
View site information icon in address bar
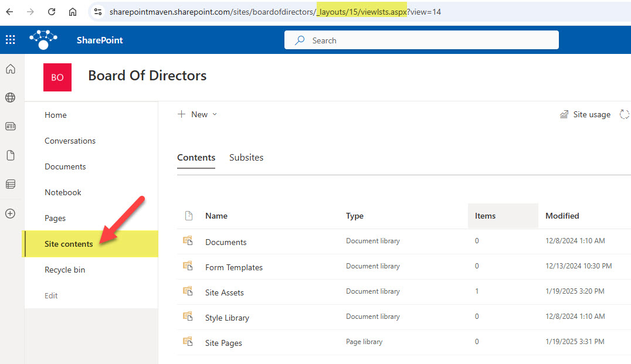pyautogui.click(x=98, y=12)
